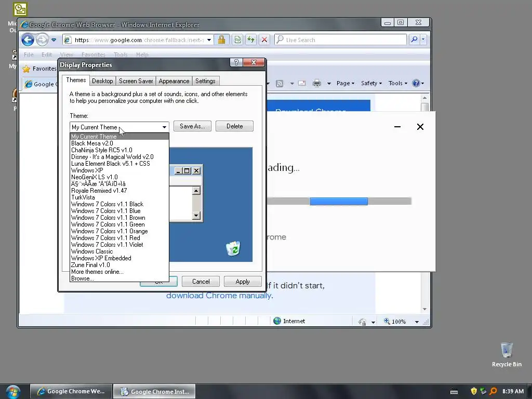Switch to the Desktop tab
The width and height of the screenshot is (532, 399).
tap(102, 81)
